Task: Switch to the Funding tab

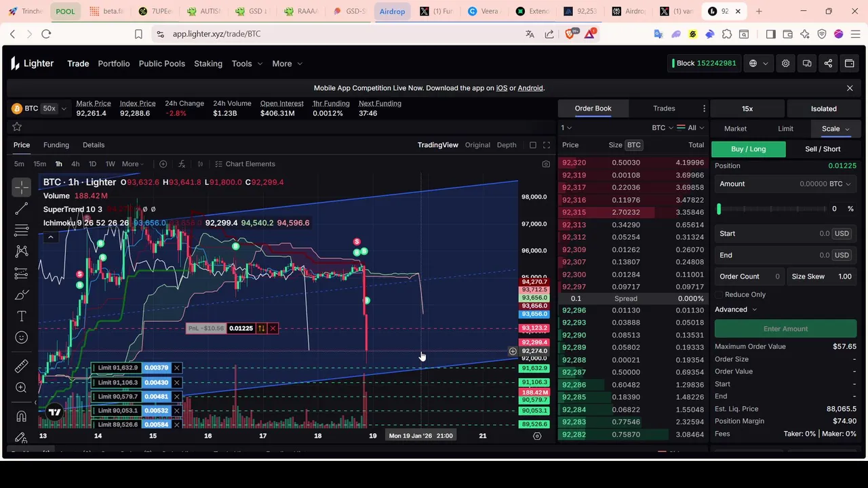Action: pyautogui.click(x=56, y=145)
